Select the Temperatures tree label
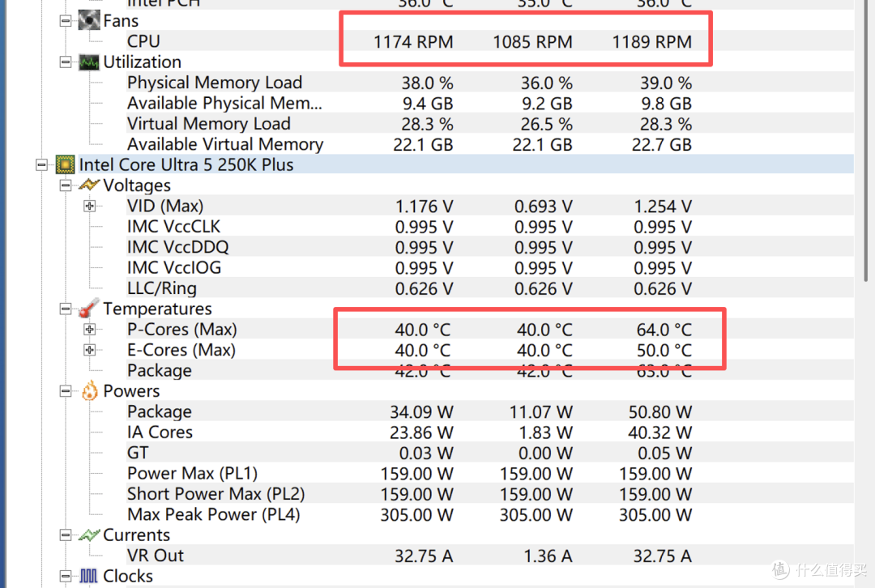The image size is (875, 588). [157, 309]
